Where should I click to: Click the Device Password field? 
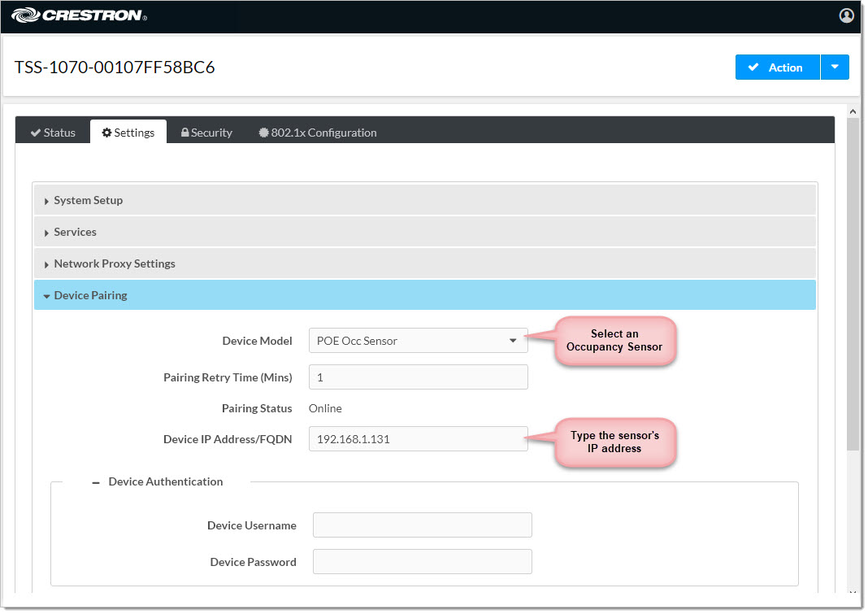pos(422,562)
